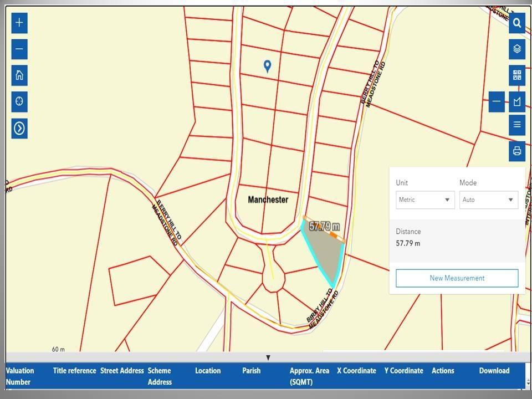Open the Legend list icon
The image size is (532, 399).
(x=516, y=124)
